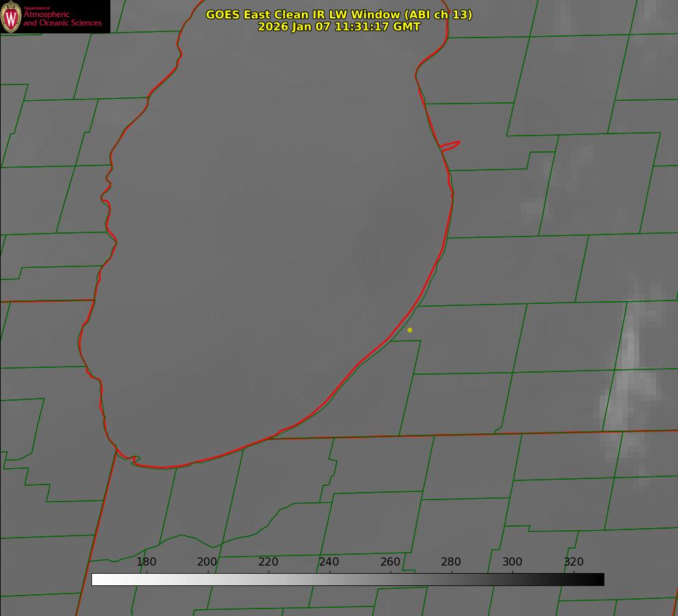Click the 240 label on the colorbar
Image resolution: width=678 pixels, height=616 pixels.
329,561
